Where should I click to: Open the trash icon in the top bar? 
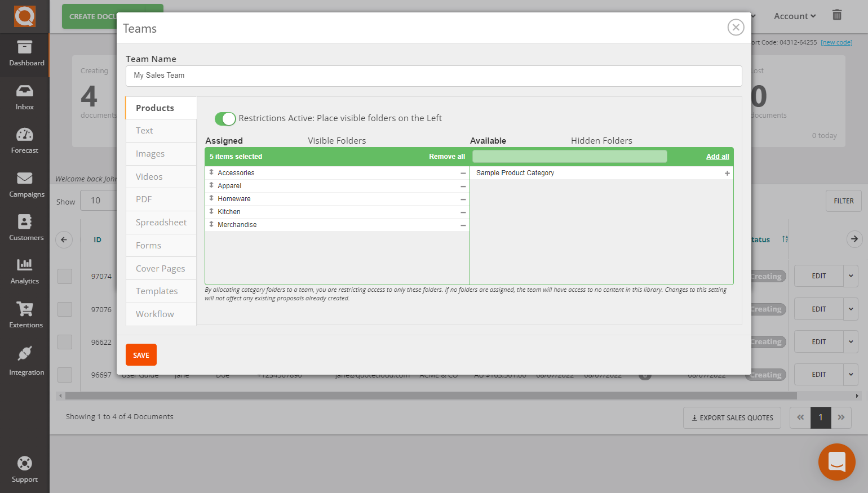pos(836,15)
